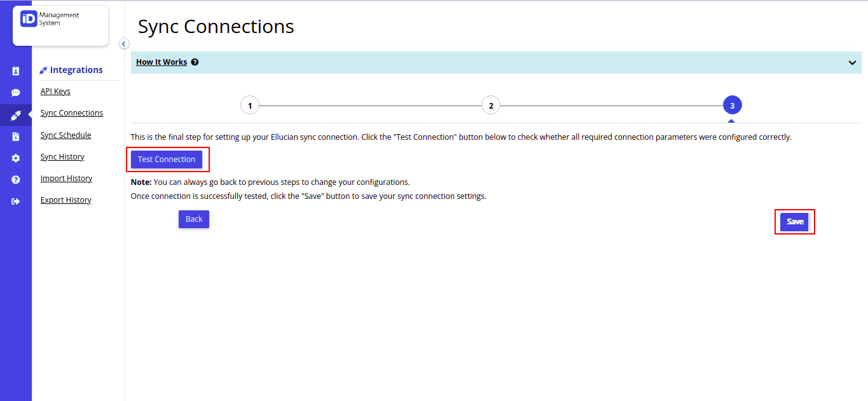Click the help icon beside How It Works
Viewport: 868px width, 401px height.
(x=195, y=62)
